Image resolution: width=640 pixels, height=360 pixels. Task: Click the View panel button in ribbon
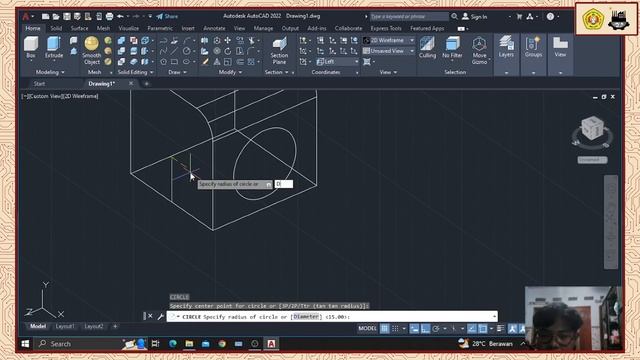(560, 46)
